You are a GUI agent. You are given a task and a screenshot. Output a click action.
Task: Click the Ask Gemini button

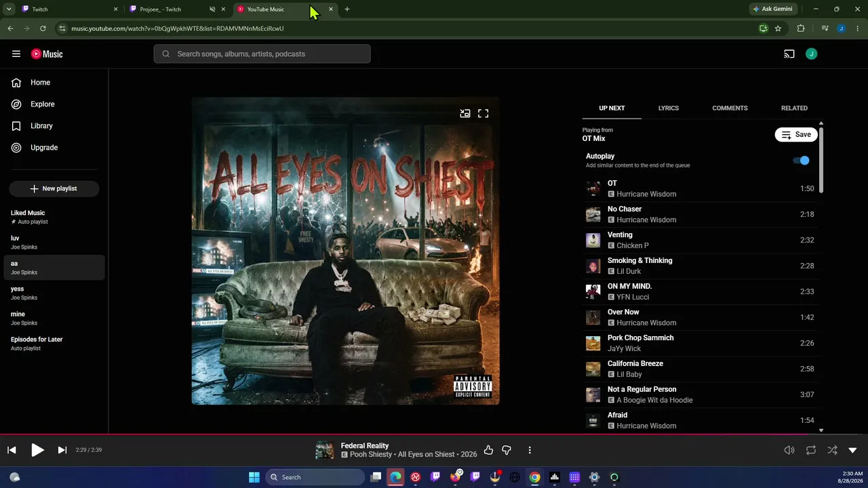772,9
